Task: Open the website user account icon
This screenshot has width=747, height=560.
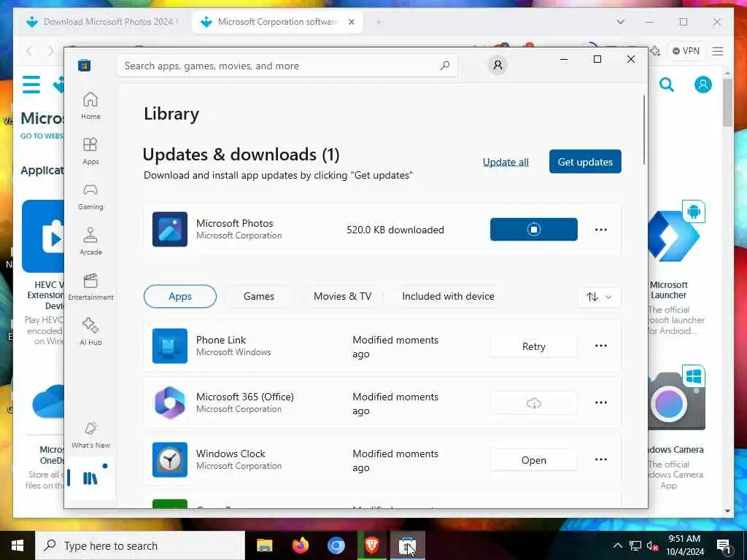Action: (703, 85)
